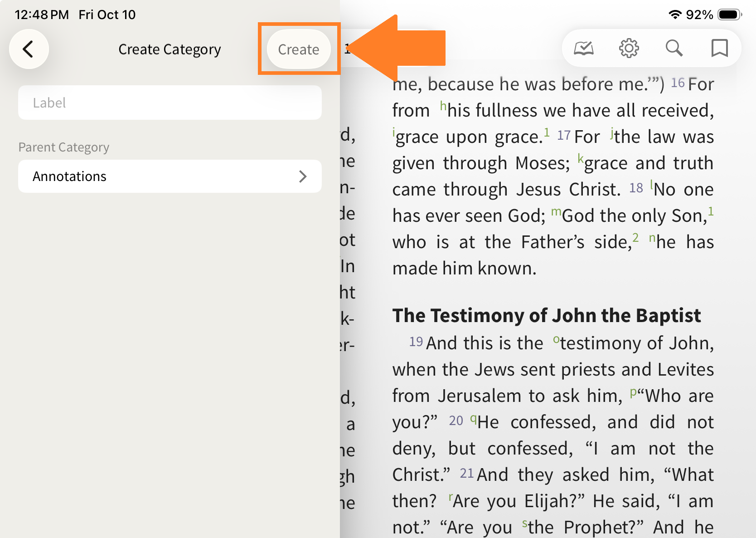Image resolution: width=756 pixels, height=538 pixels.
Task: Tap the battery indicator icon
Action: pos(730,15)
